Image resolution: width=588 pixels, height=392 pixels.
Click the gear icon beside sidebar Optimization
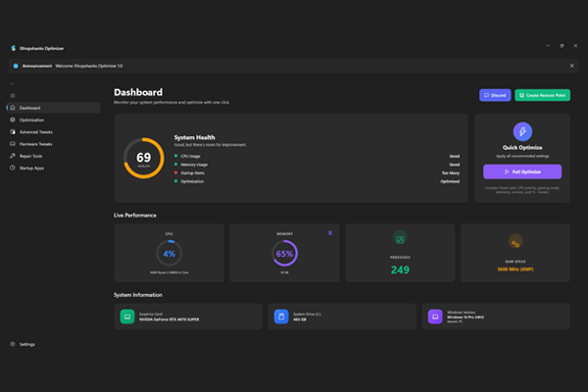pos(13,120)
